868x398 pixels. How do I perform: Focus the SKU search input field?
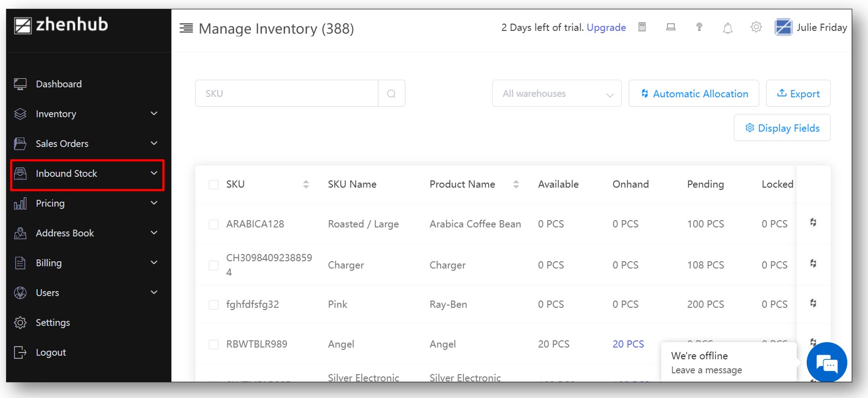[287, 94]
